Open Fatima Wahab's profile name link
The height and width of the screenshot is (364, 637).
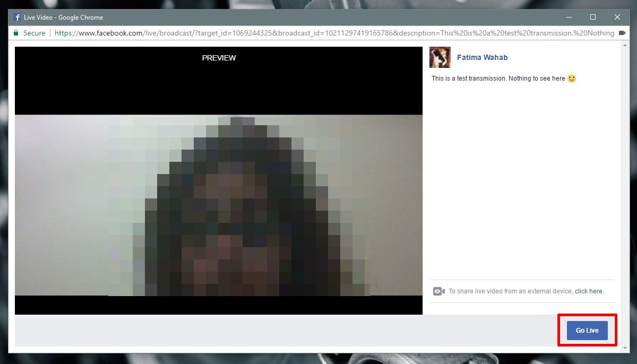pos(482,57)
